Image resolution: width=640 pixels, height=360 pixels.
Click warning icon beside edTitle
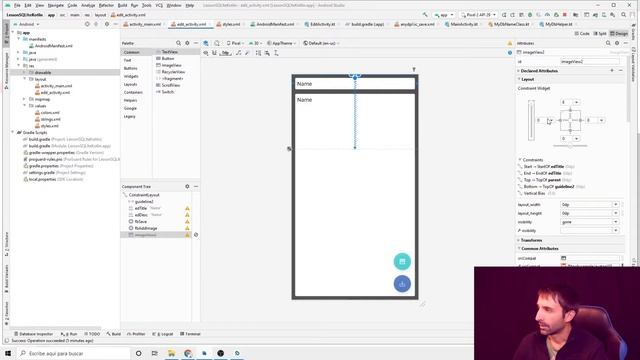click(x=187, y=208)
